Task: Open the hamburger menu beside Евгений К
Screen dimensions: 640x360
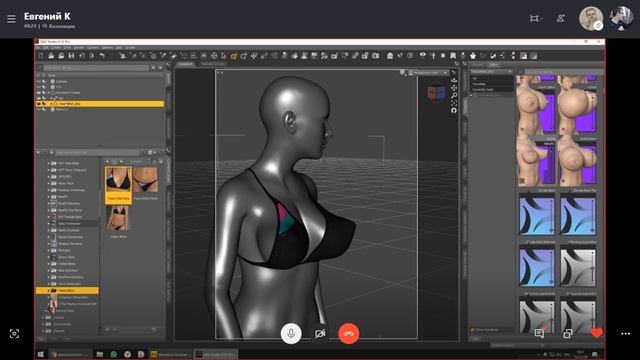Action: (x=11, y=19)
